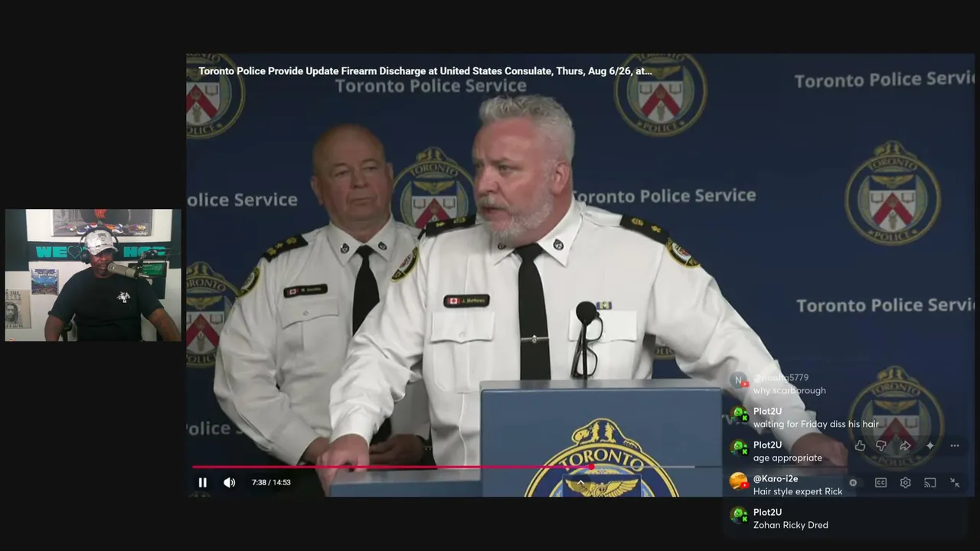Click the 'why scarborough' chat message
Viewport: 980px width, 551px height.
click(x=789, y=390)
